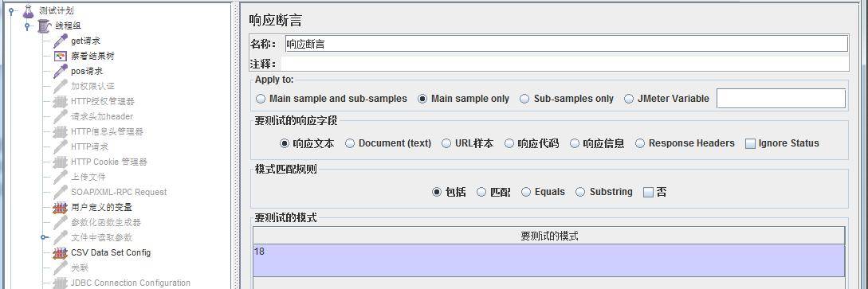Click the 文件中读取参数 sampler icon
The height and width of the screenshot is (289, 868).
point(61,237)
